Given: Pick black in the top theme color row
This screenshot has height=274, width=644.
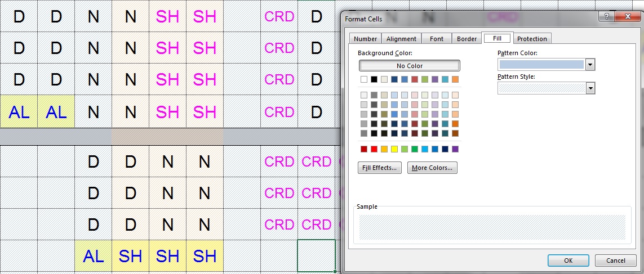Looking at the screenshot, I should pyautogui.click(x=374, y=79).
